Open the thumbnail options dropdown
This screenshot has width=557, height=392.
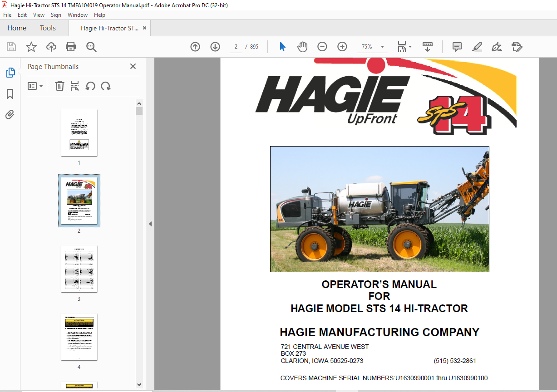(x=35, y=86)
